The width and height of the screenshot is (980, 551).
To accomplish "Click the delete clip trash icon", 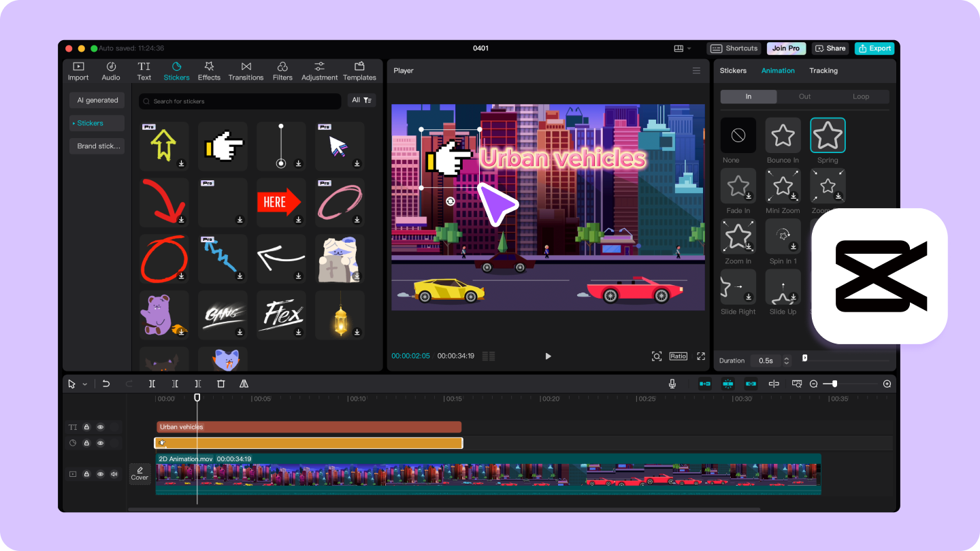I will click(221, 384).
